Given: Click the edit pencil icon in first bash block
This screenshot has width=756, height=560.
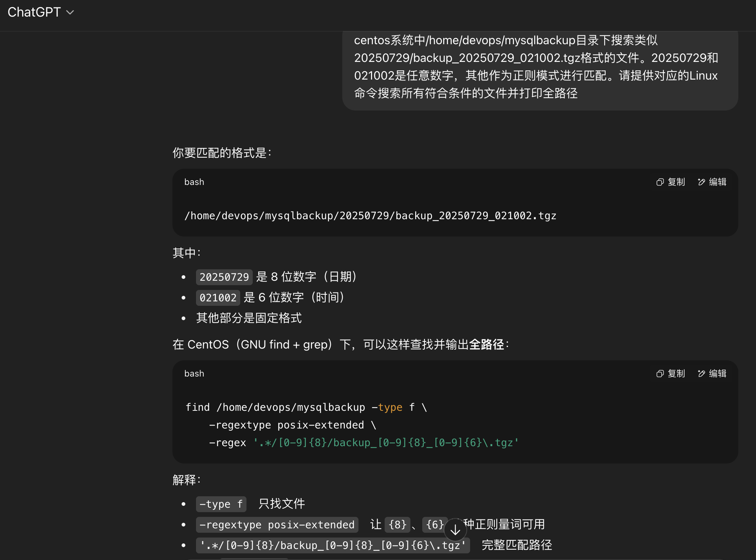Looking at the screenshot, I should [701, 182].
